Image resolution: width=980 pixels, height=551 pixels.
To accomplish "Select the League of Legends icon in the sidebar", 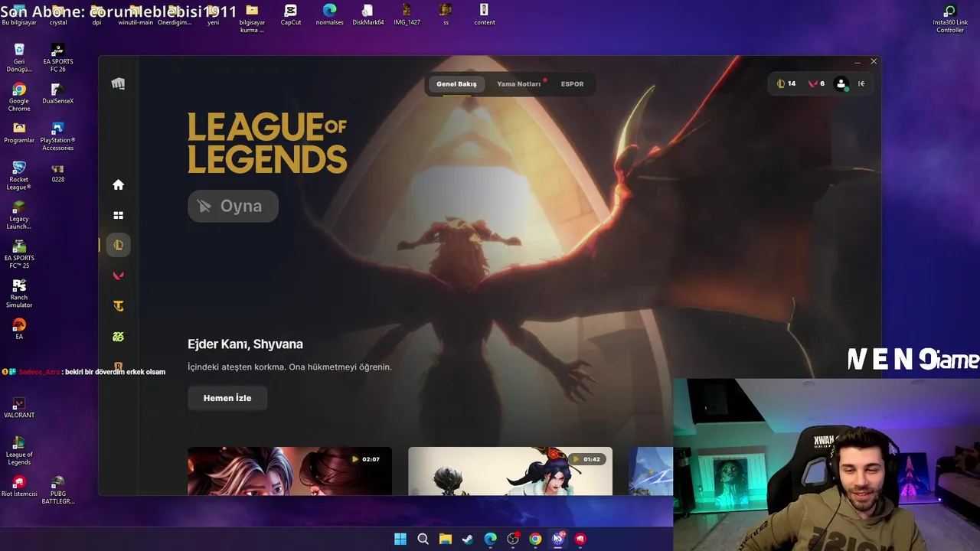I will [118, 245].
